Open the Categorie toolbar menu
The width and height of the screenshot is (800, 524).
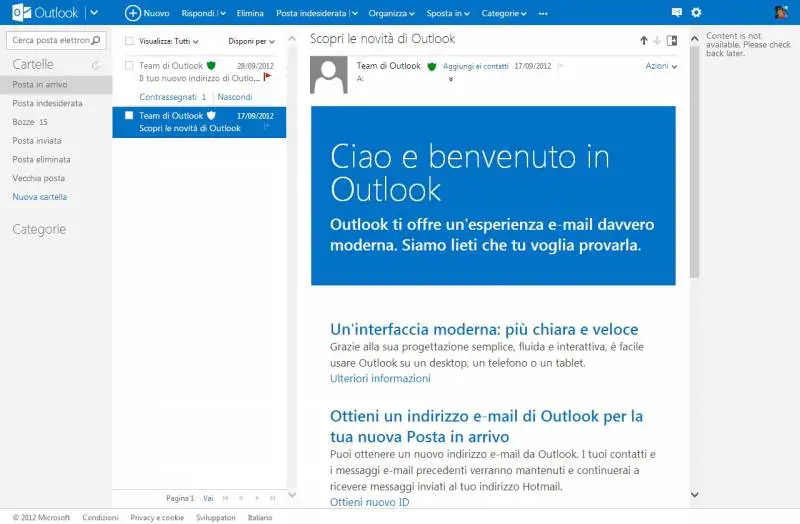pyautogui.click(x=504, y=13)
